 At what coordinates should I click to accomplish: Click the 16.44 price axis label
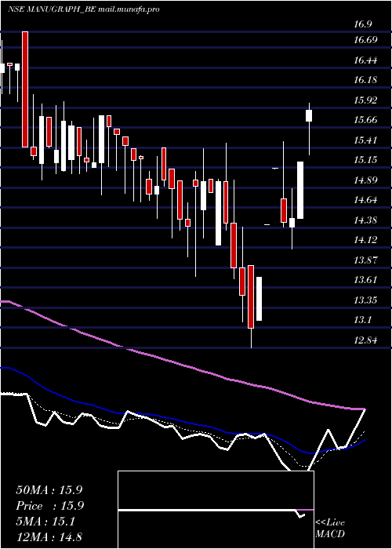(x=365, y=60)
